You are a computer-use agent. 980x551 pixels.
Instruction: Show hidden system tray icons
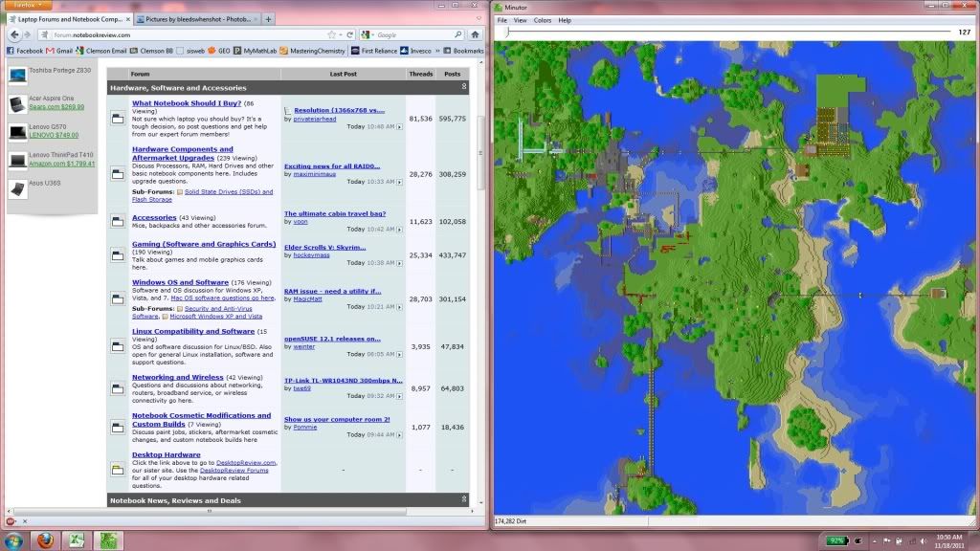tap(875, 541)
